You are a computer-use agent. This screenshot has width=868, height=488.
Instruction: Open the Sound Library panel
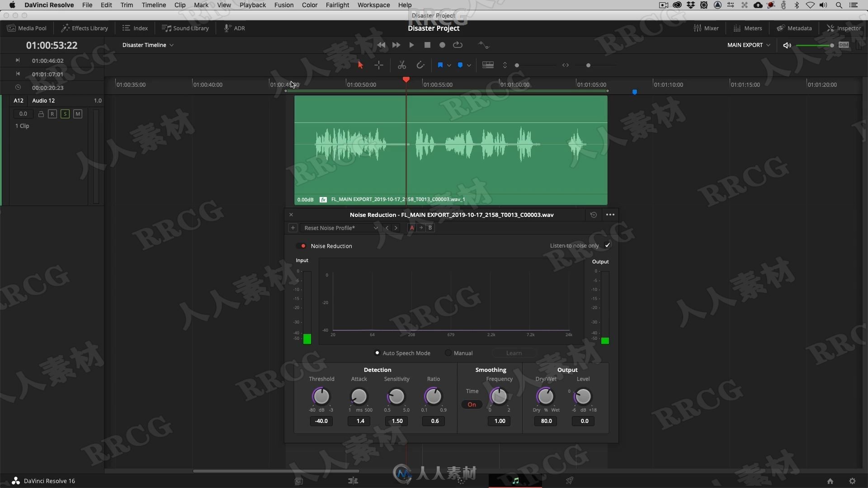pos(185,28)
